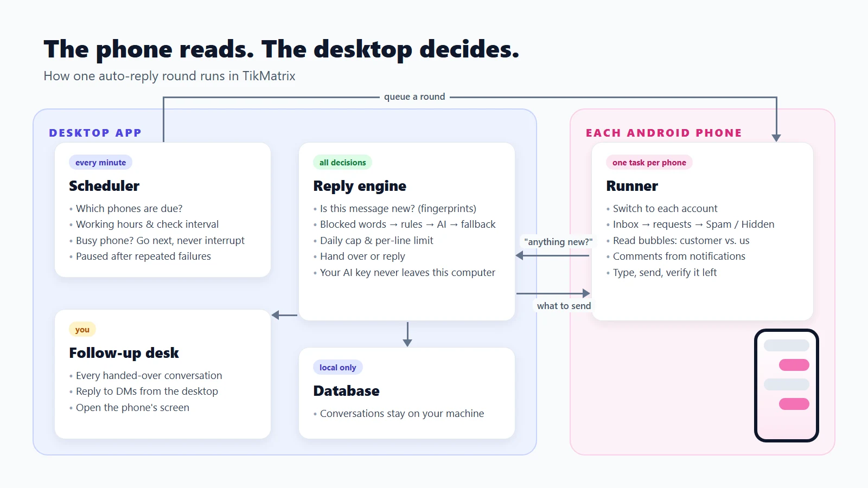Click the arrow pointing to Follow-up desk
This screenshot has width=868, height=488.
[284, 315]
